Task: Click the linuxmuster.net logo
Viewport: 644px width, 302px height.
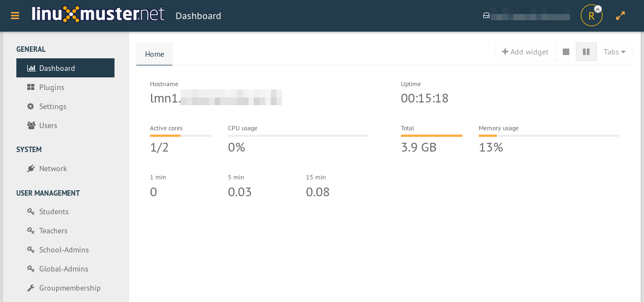Action: [98, 14]
